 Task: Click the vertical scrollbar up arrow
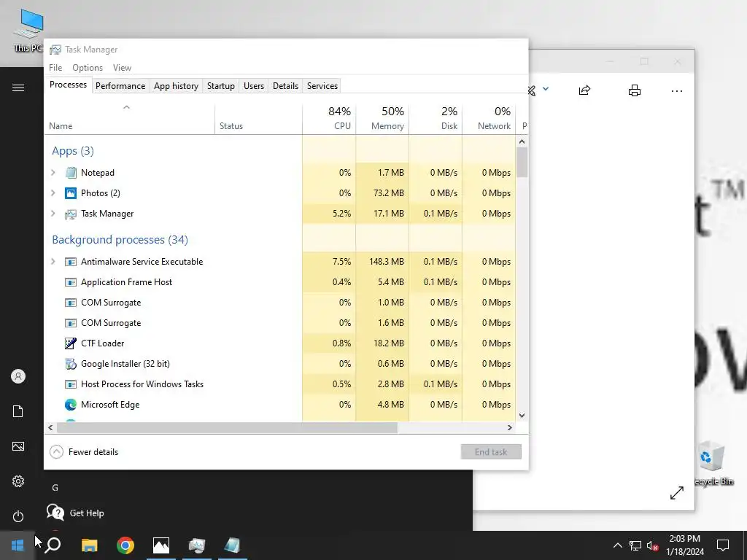click(x=522, y=141)
